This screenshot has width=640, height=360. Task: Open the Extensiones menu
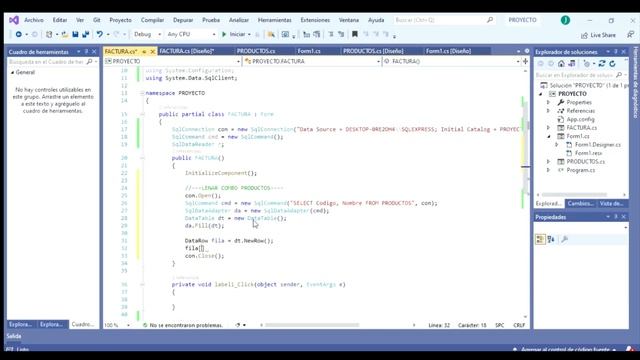315,20
